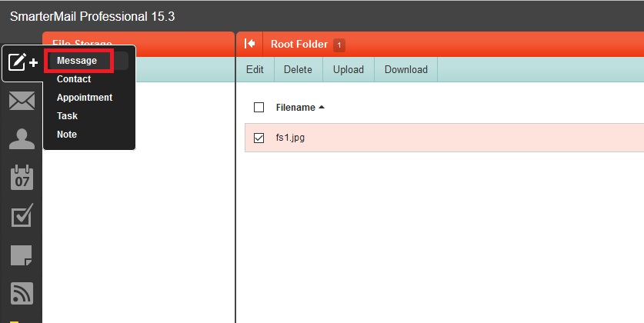Open the Tasks checkmark icon
The width and height of the screenshot is (644, 323).
coord(22,217)
